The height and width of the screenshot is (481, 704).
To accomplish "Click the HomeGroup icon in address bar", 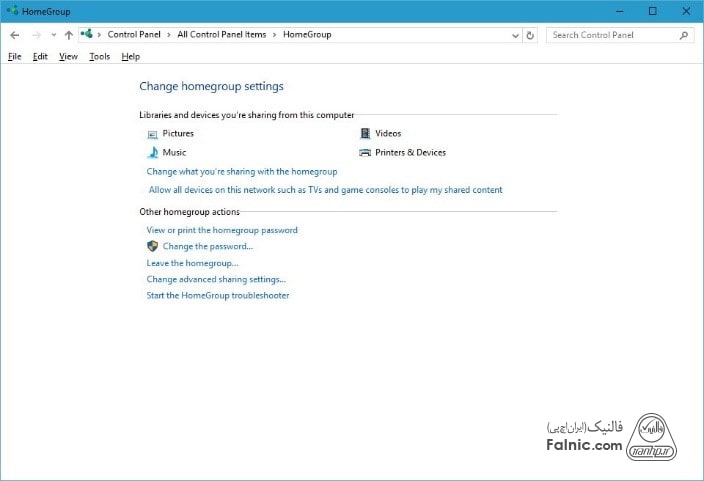I will point(89,35).
